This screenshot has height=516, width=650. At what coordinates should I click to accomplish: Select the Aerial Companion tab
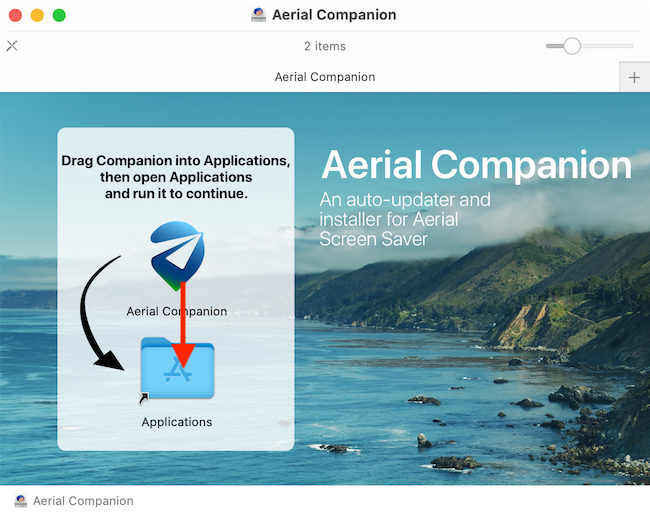point(325,77)
